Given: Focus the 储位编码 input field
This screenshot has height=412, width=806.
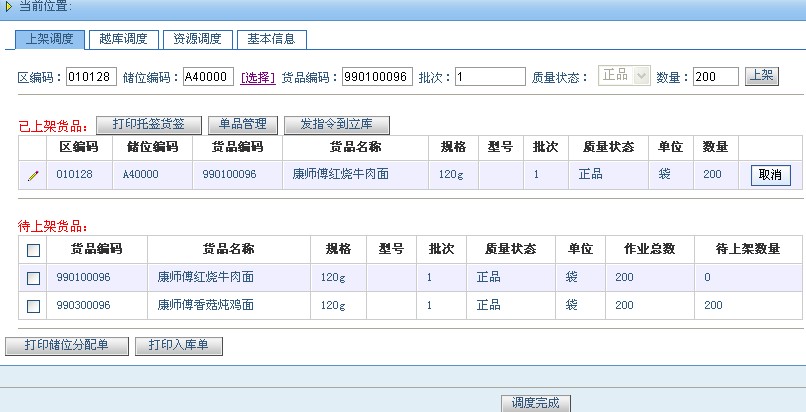Looking at the screenshot, I should (208, 77).
